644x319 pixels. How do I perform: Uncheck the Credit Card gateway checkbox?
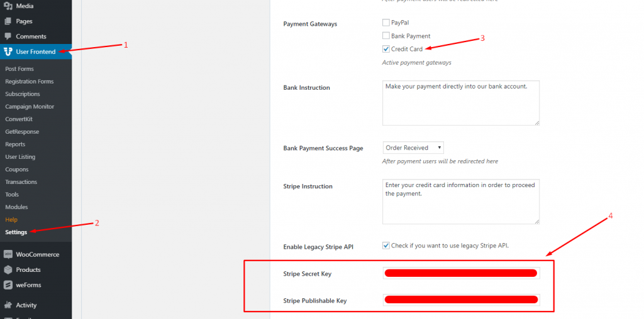(386, 49)
